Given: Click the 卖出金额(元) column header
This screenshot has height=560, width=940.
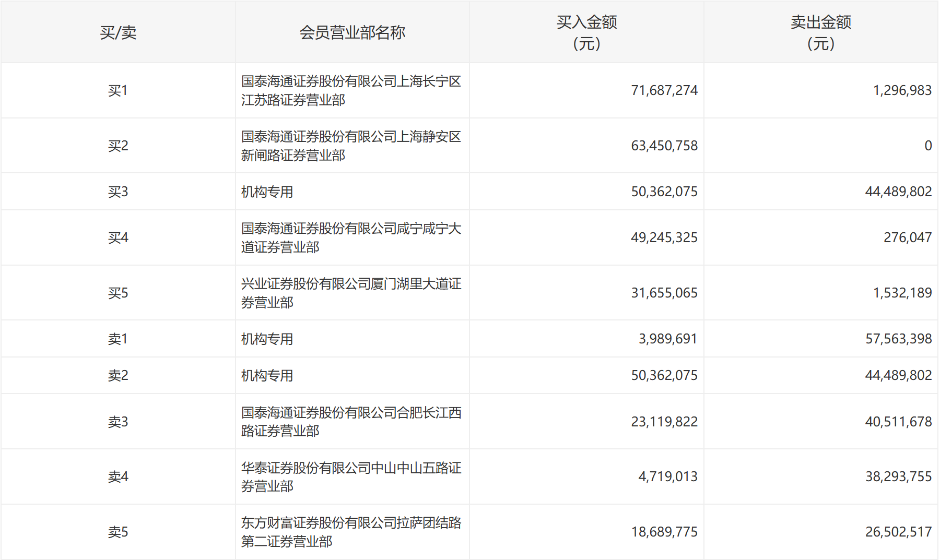Looking at the screenshot, I should click(821, 32).
